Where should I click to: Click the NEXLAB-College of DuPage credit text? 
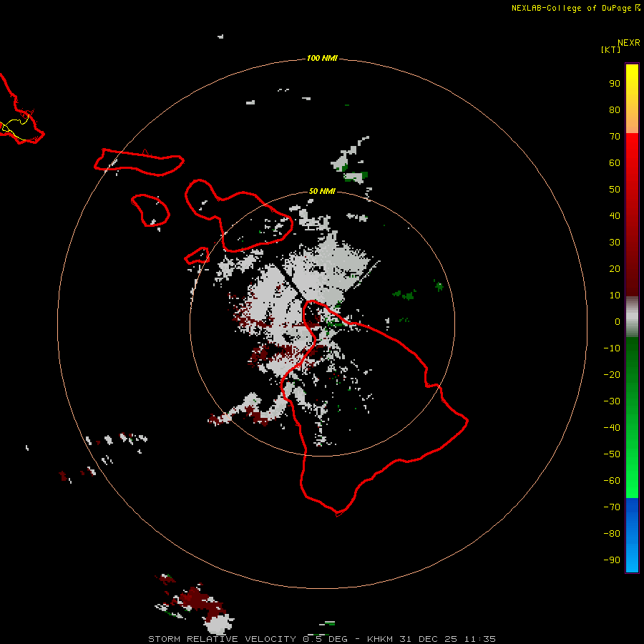[576, 8]
